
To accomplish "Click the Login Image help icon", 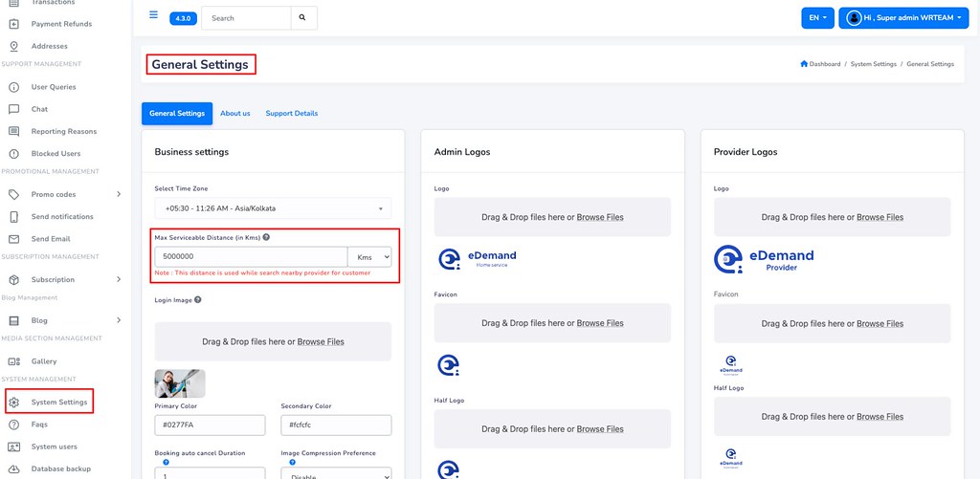I will tap(198, 300).
